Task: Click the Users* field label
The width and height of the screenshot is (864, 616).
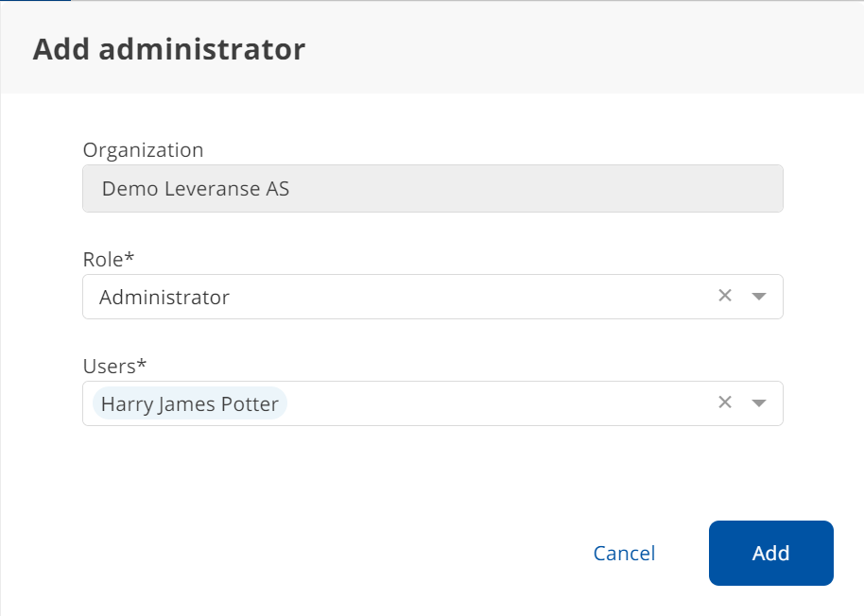Action: point(114,365)
